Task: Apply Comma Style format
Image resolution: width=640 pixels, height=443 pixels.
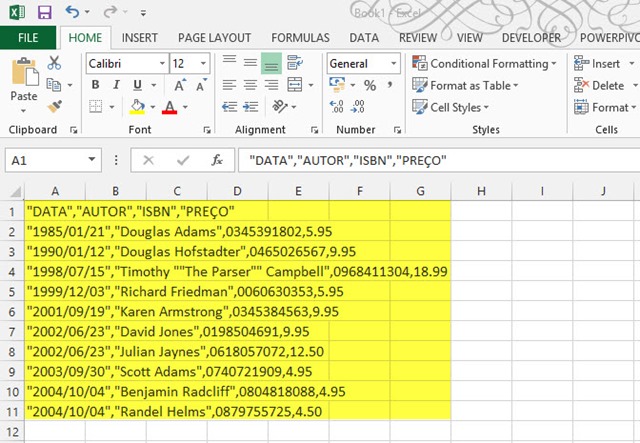Action: click(x=390, y=85)
